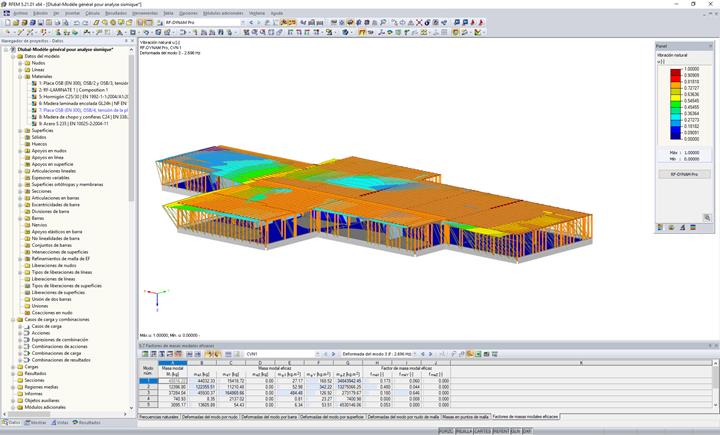Toggle DXF in the status bar
This screenshot has width=720, height=435.
(527, 431)
